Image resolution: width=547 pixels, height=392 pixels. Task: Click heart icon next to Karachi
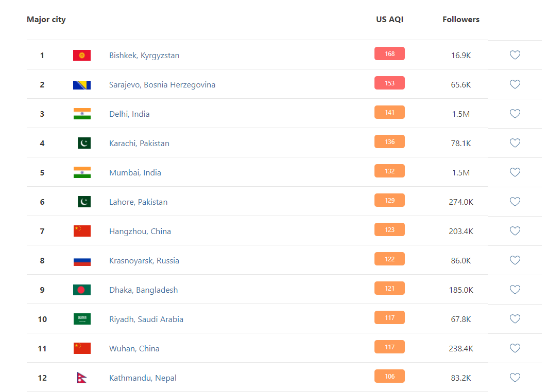(515, 143)
